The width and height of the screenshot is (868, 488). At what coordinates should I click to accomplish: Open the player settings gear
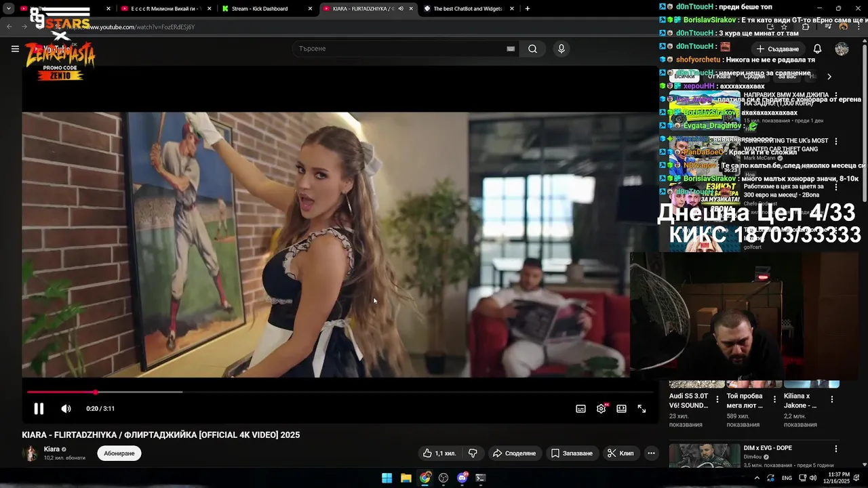point(601,409)
